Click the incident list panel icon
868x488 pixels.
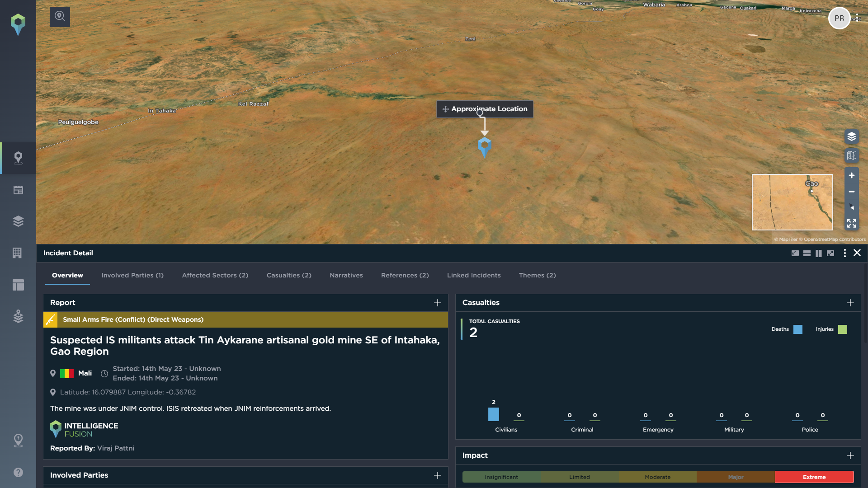(18, 189)
